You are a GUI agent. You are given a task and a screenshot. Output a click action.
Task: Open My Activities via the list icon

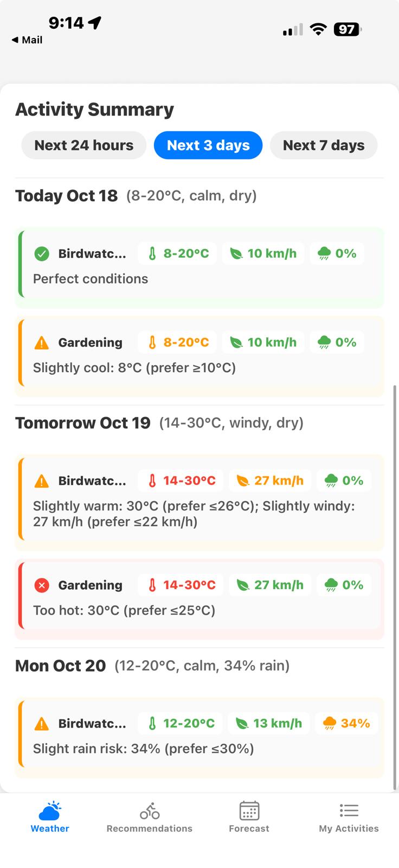click(349, 810)
